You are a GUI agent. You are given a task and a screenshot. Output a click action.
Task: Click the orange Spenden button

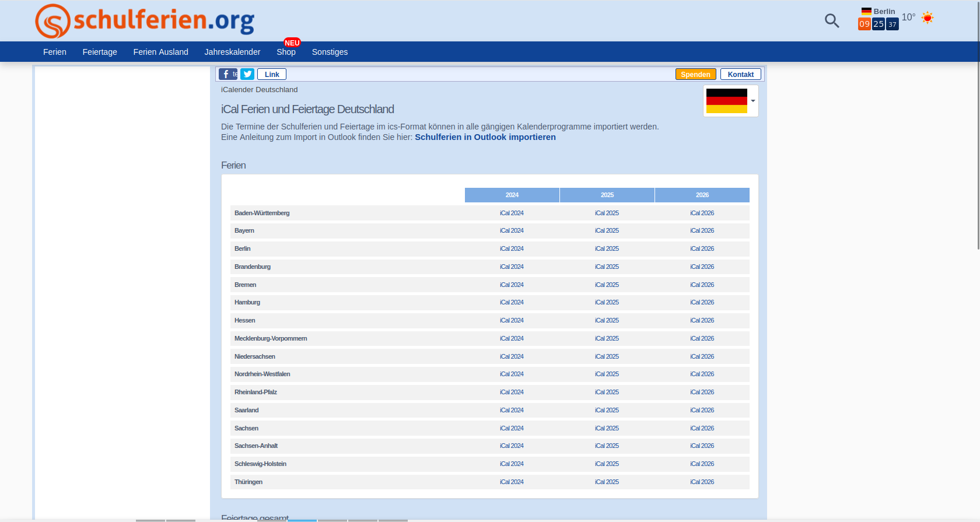695,74
